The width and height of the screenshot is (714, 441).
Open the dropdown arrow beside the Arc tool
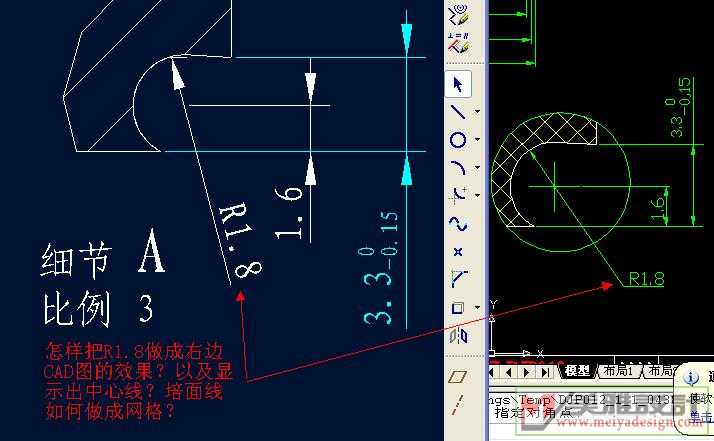tap(477, 167)
